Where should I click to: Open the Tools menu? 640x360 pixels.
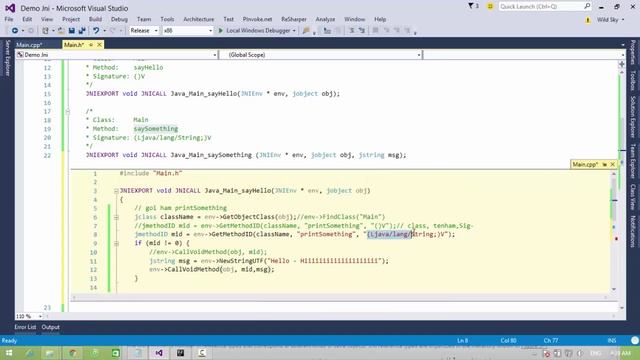point(167,19)
